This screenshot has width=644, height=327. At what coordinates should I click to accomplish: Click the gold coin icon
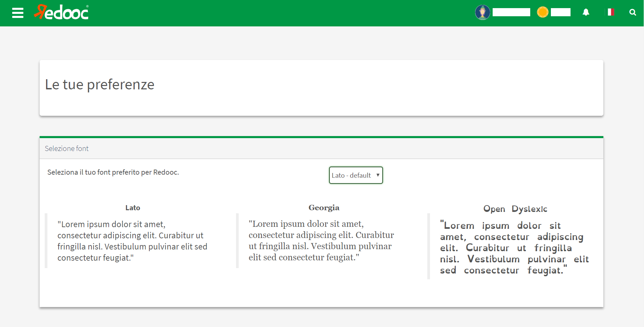pyautogui.click(x=542, y=12)
